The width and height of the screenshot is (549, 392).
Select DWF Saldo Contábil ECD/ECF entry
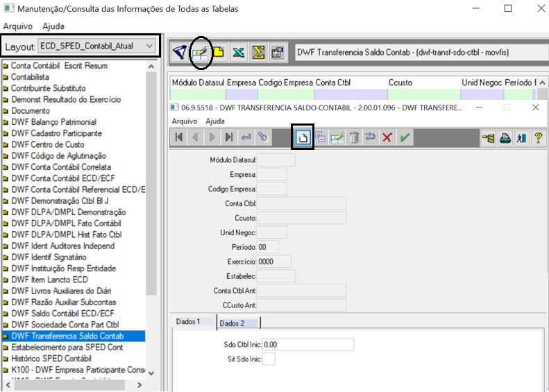coord(63,313)
